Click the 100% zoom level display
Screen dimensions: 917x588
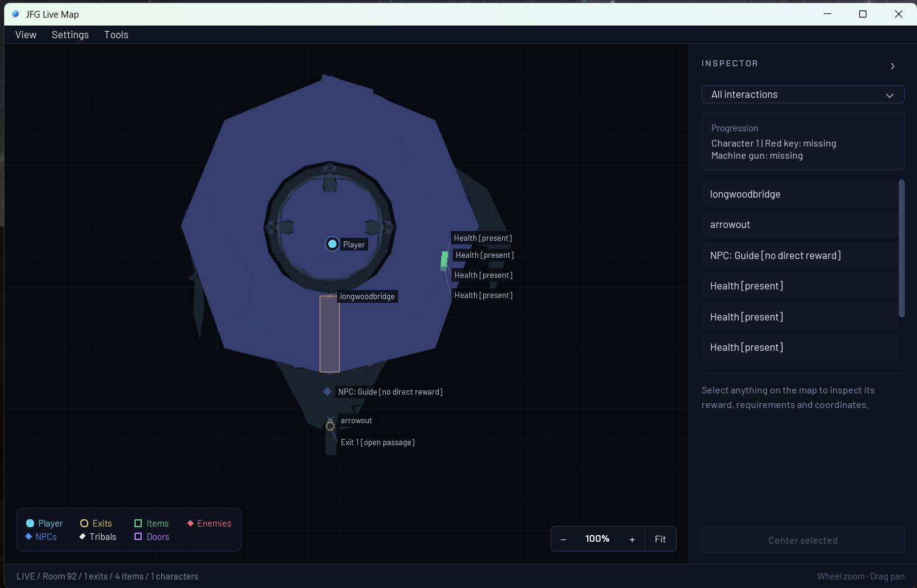pyautogui.click(x=598, y=539)
